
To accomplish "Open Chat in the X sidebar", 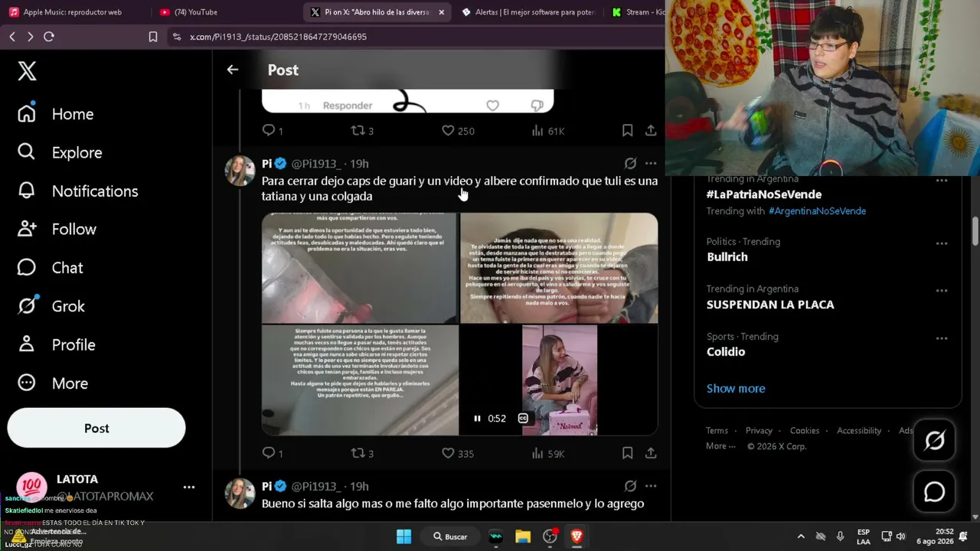I will 51,268.
